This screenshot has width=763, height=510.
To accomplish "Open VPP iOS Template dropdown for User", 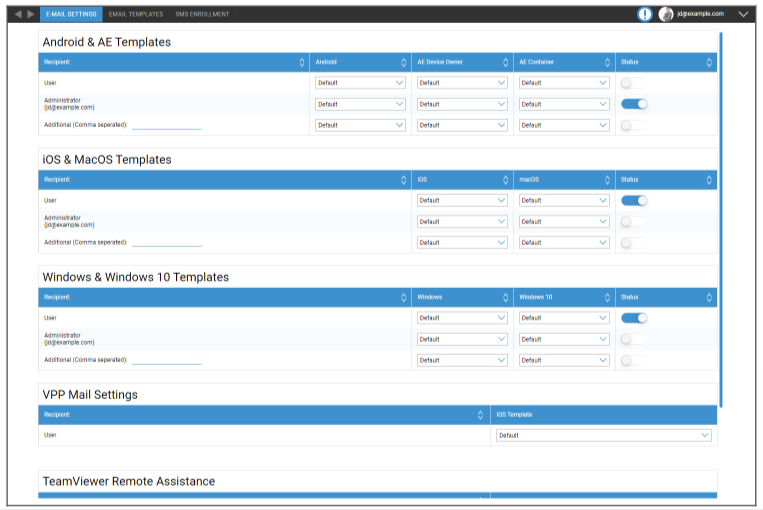I will click(x=604, y=435).
